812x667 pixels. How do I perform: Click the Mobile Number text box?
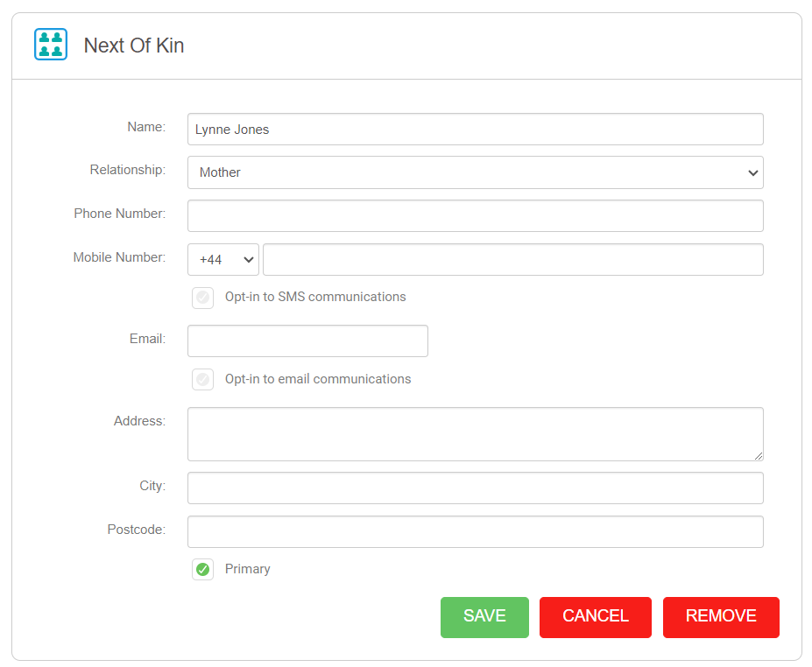pos(512,260)
